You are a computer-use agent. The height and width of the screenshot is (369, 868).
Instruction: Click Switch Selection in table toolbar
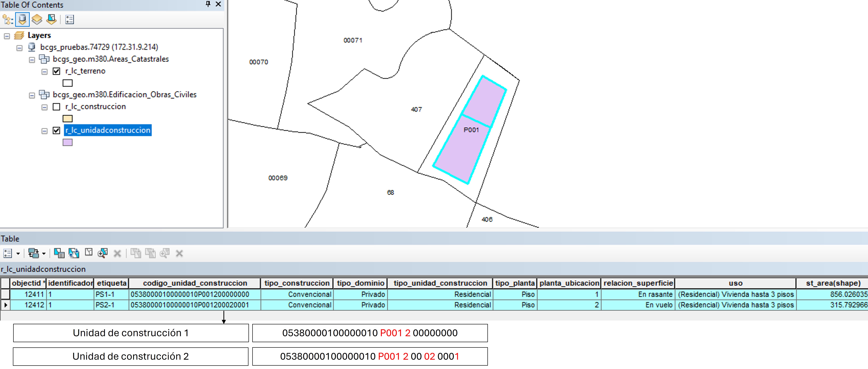74,253
